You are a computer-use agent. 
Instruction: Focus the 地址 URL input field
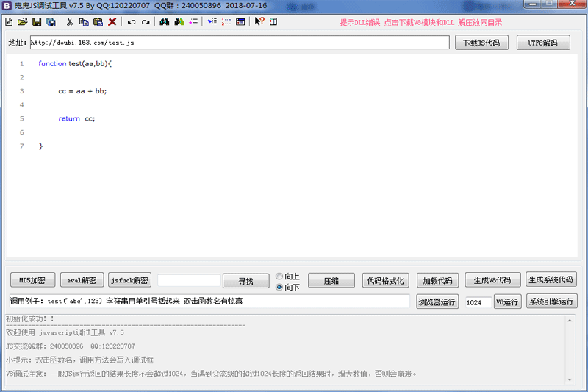(240, 43)
